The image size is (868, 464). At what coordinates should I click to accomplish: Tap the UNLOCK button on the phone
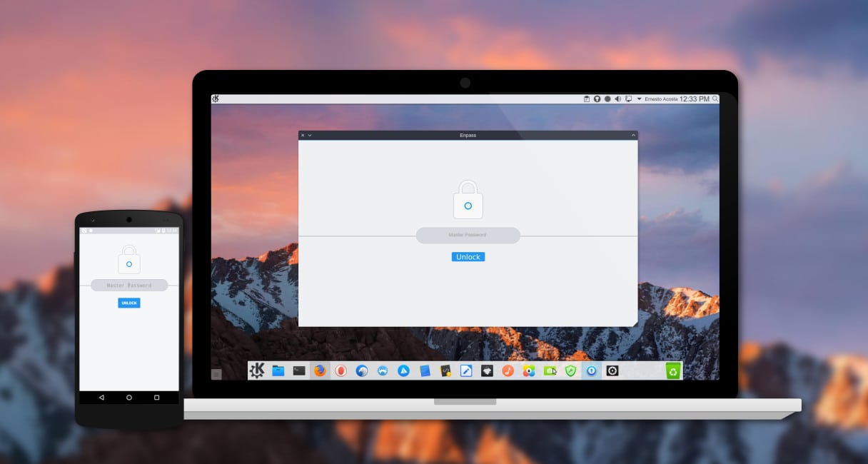129,303
